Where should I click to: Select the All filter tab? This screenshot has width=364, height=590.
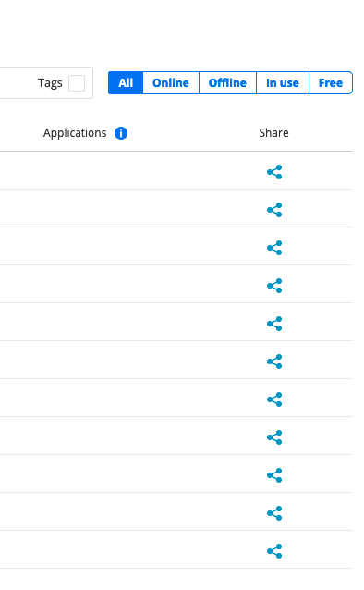pyautogui.click(x=126, y=83)
